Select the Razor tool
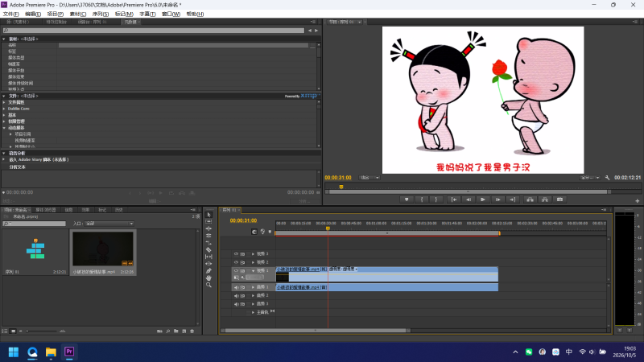 (x=208, y=249)
